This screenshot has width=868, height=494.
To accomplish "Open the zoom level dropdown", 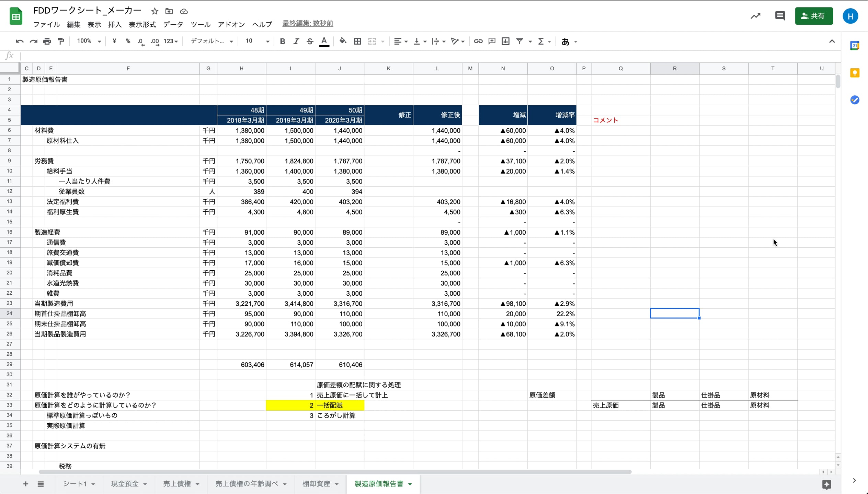I will 89,41.
